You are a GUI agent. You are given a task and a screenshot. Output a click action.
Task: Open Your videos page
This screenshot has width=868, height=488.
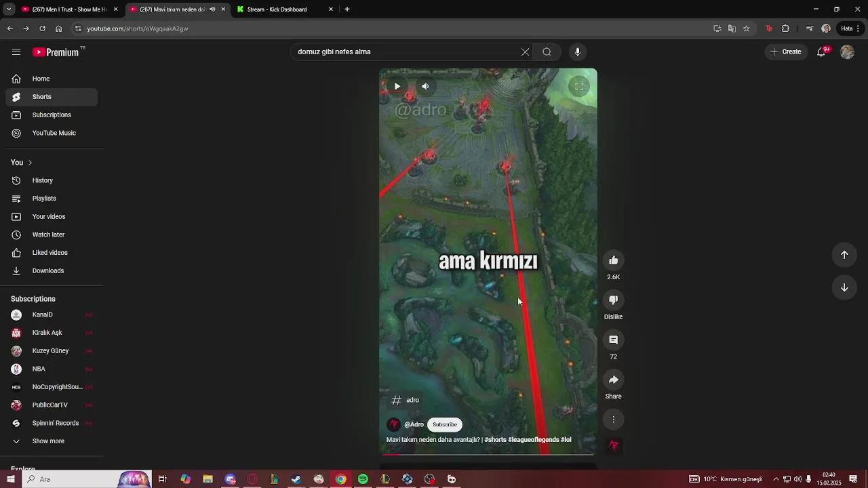pos(52,217)
